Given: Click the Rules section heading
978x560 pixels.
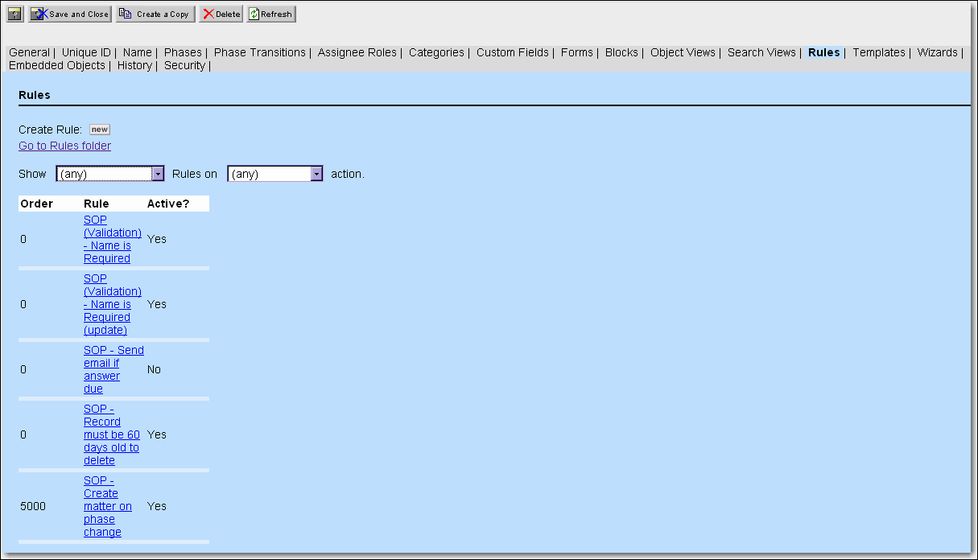Looking at the screenshot, I should 35,95.
